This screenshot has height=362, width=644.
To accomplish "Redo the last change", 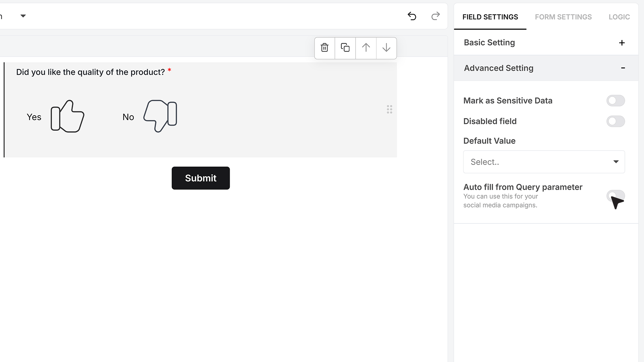I will point(435,16).
